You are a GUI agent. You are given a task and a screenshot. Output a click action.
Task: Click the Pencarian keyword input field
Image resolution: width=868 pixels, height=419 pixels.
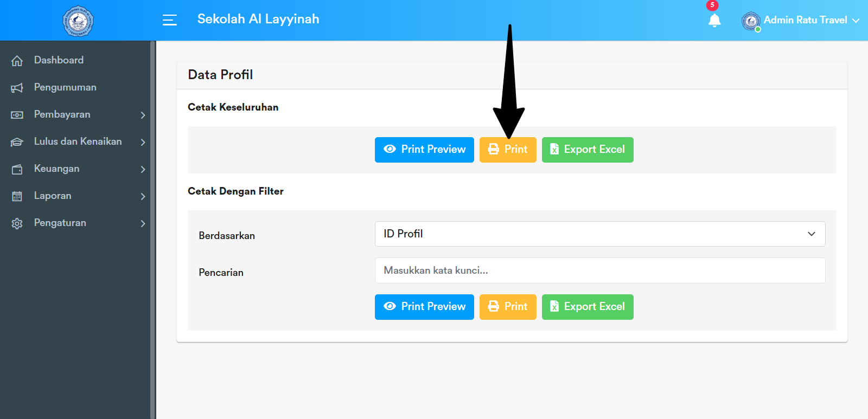click(x=599, y=270)
